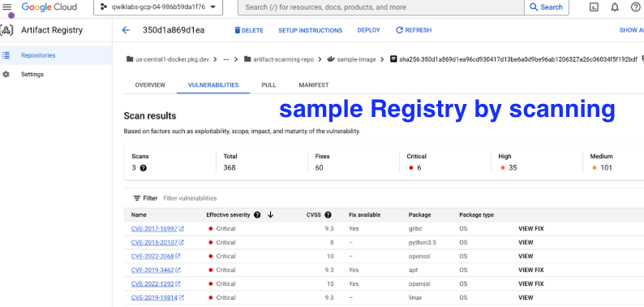Open the MANIFEST tab
Screen dimensions: 644x307
click(314, 85)
